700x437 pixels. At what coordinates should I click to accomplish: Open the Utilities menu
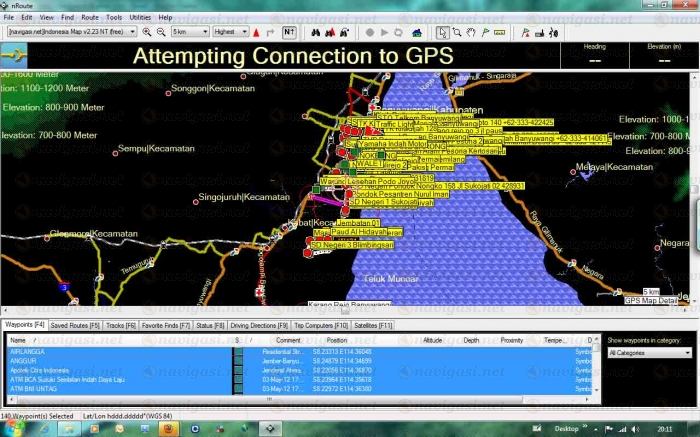click(x=141, y=18)
